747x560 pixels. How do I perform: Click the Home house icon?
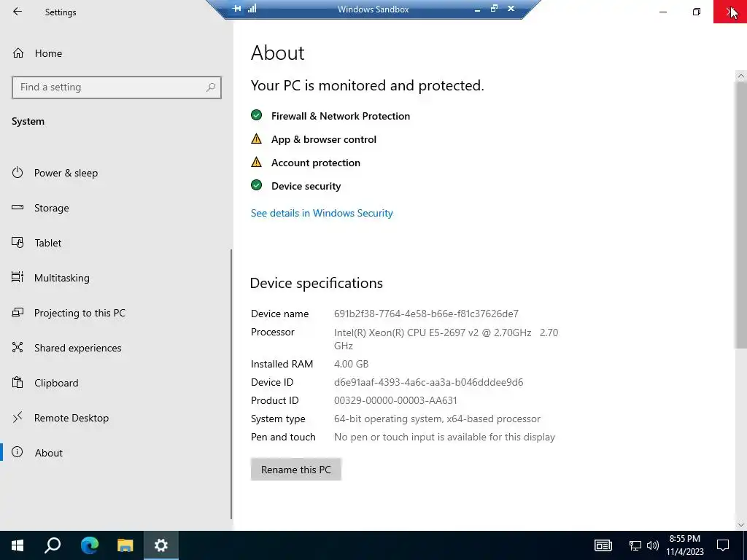18,52
